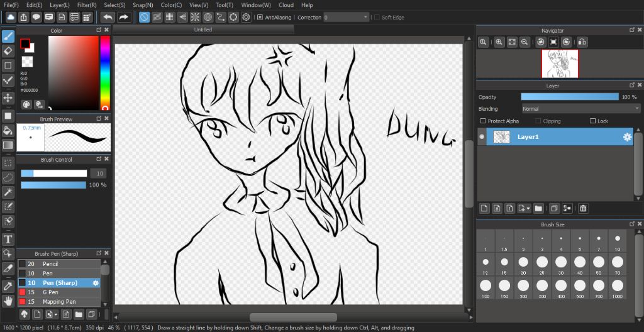This screenshot has height=332, width=644.
Task: Pick the Gradient tool
Action: tap(8, 145)
